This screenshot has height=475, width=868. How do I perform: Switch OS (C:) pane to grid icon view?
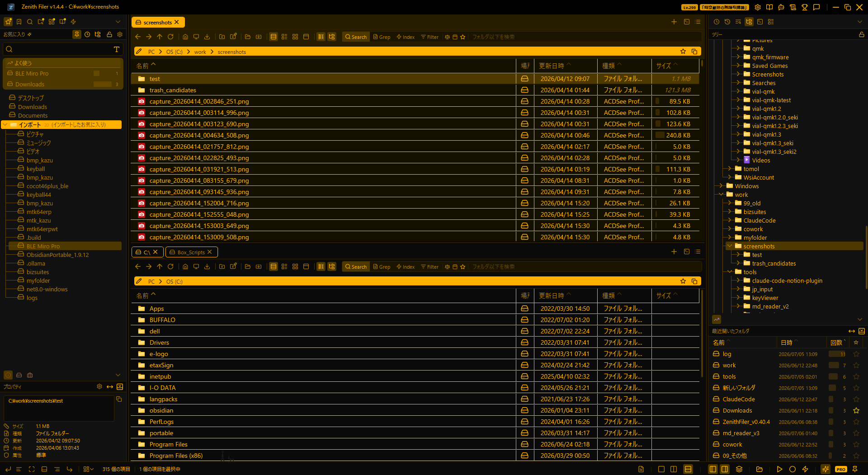coord(295,267)
